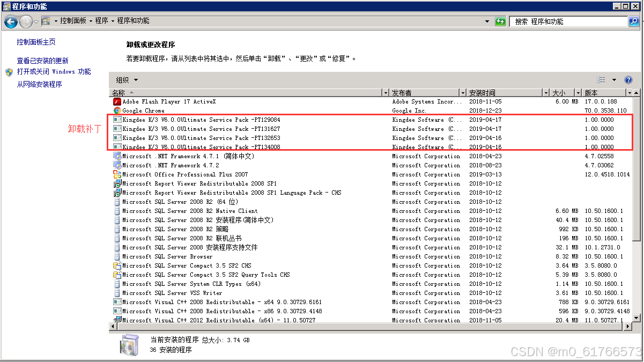Click the SQL Server 2008 R2 策略 icon

click(117, 229)
